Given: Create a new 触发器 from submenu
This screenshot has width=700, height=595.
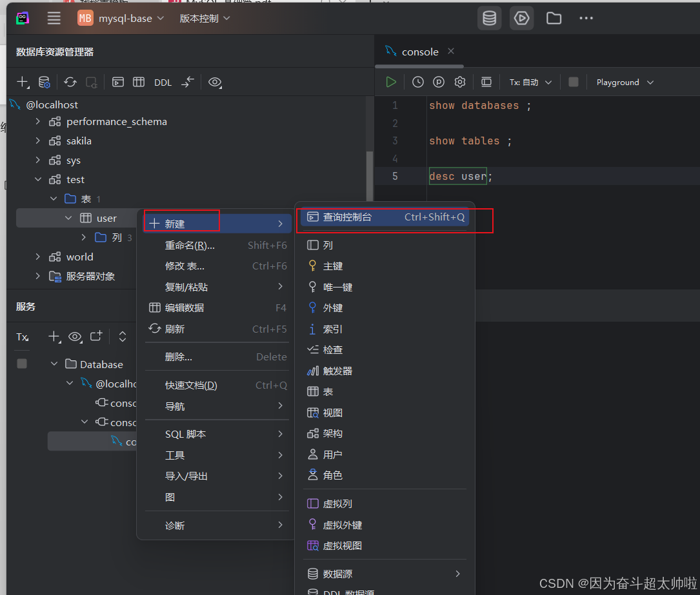Looking at the screenshot, I should coord(385,371).
